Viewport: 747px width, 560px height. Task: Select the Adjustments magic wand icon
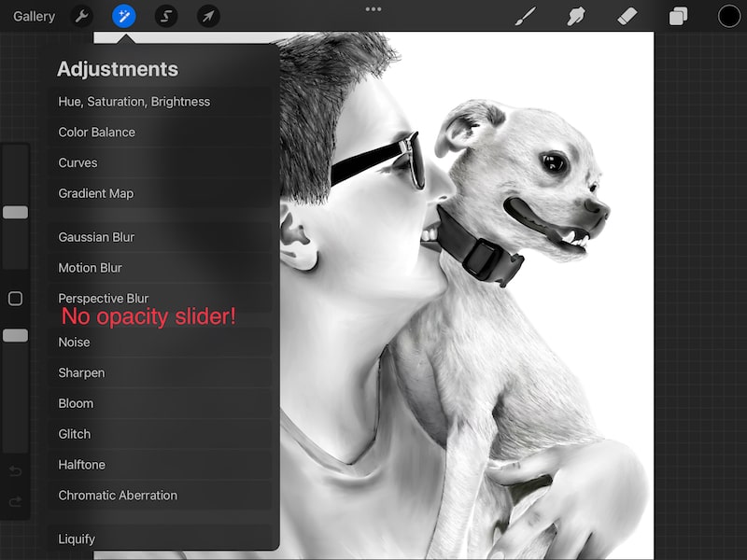tap(124, 16)
